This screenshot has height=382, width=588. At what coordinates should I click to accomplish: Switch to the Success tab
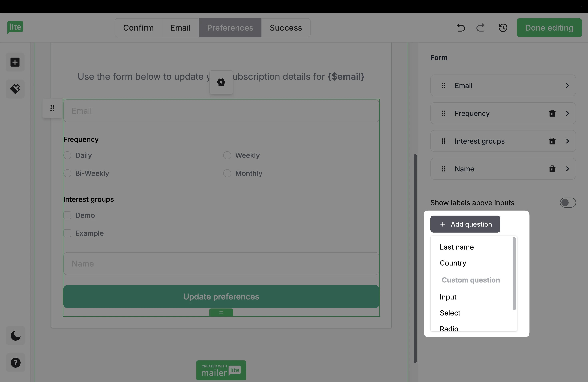point(286,28)
